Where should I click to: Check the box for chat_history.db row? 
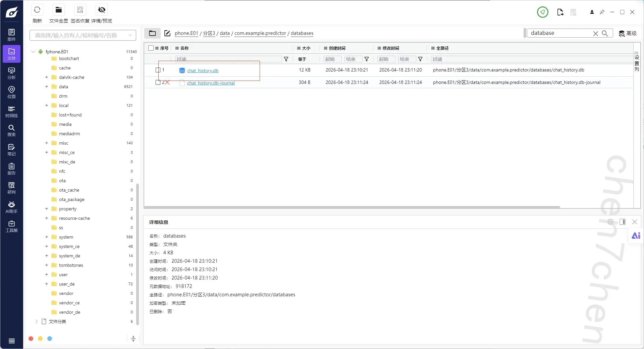point(158,70)
